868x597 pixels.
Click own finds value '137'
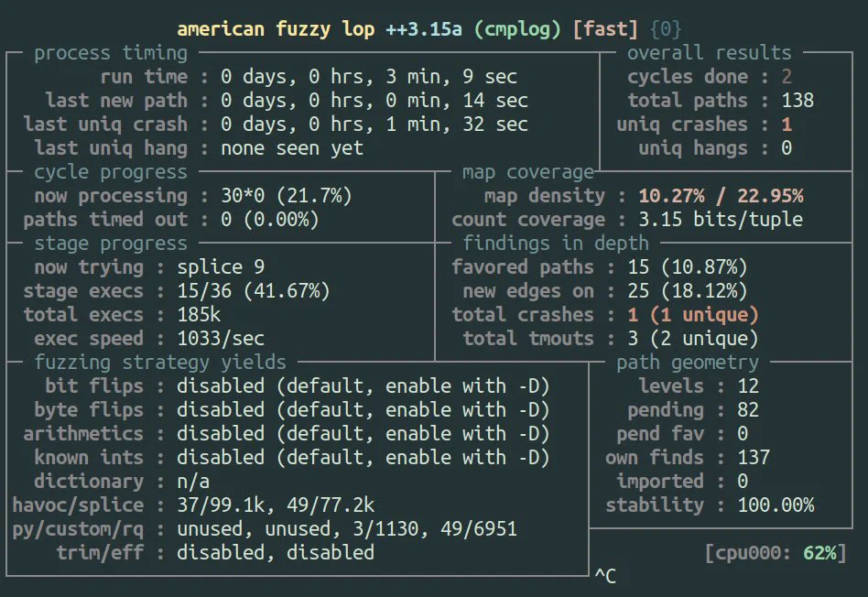tap(754, 458)
